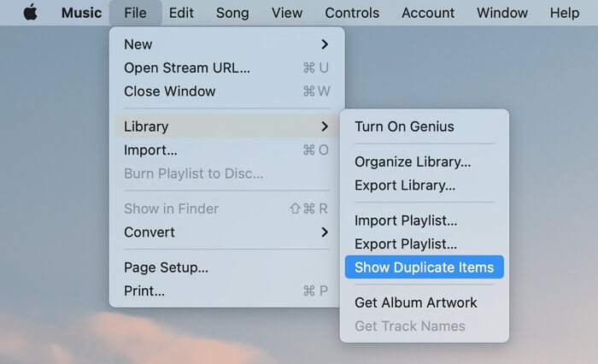Expand the Convert submenu
This screenshot has width=598, height=364.
pyautogui.click(x=226, y=232)
